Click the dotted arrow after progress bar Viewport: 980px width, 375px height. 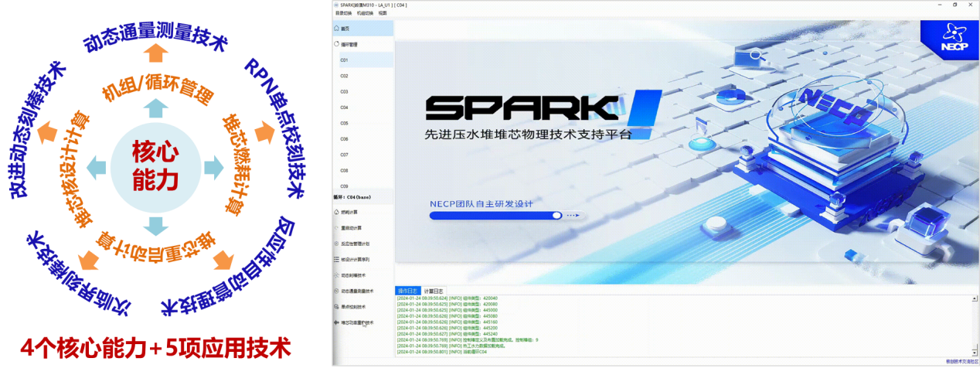tap(573, 216)
